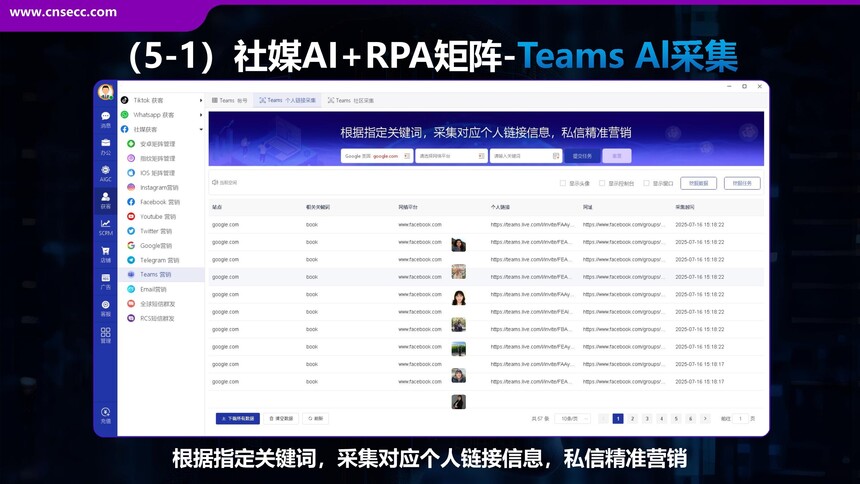Viewport: 860px width, 484px height.
Task: Open the SCRM sidebar icon
Action: 105,227
